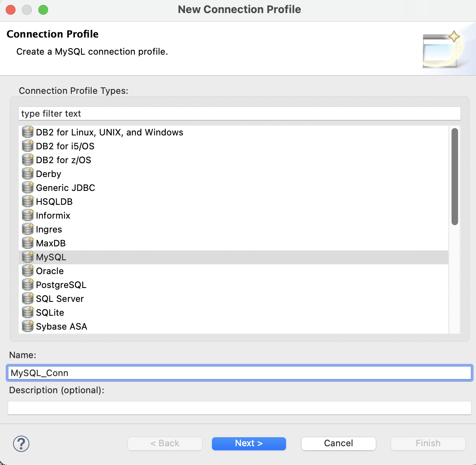Select MySQL profile type
This screenshot has height=465, width=476.
(233, 257)
